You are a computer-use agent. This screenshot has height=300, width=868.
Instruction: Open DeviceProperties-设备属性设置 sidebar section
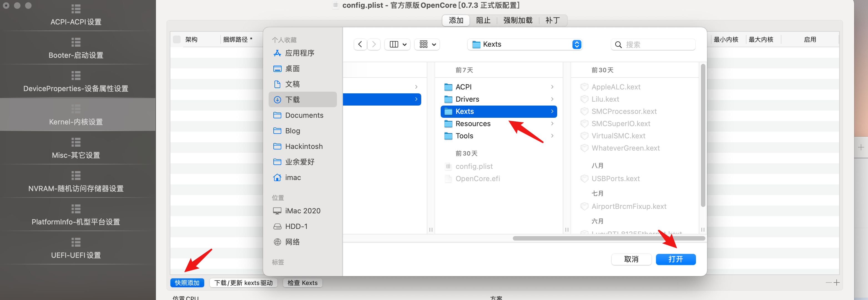click(x=76, y=82)
